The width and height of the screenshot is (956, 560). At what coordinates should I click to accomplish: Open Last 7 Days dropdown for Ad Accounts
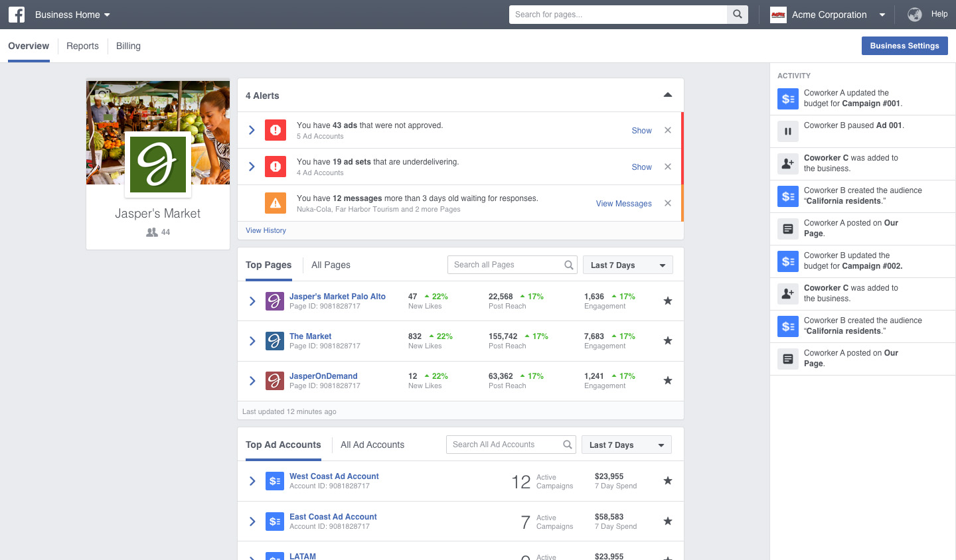[627, 445]
